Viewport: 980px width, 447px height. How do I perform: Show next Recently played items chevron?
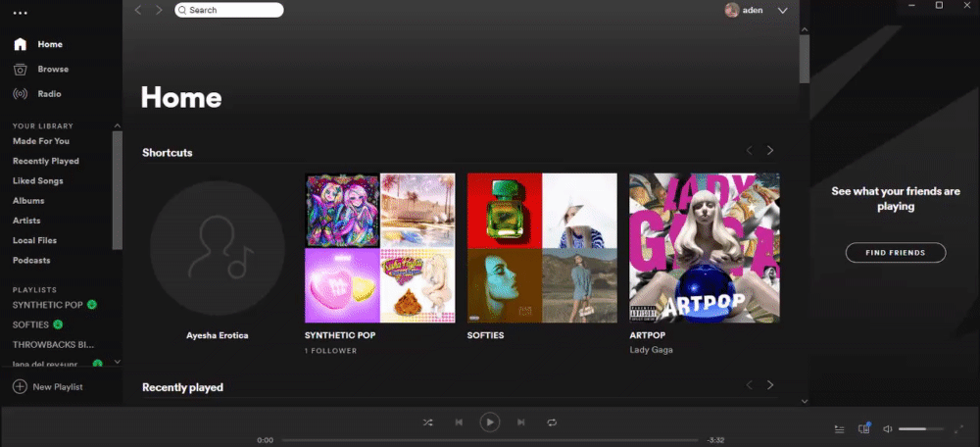click(x=770, y=385)
